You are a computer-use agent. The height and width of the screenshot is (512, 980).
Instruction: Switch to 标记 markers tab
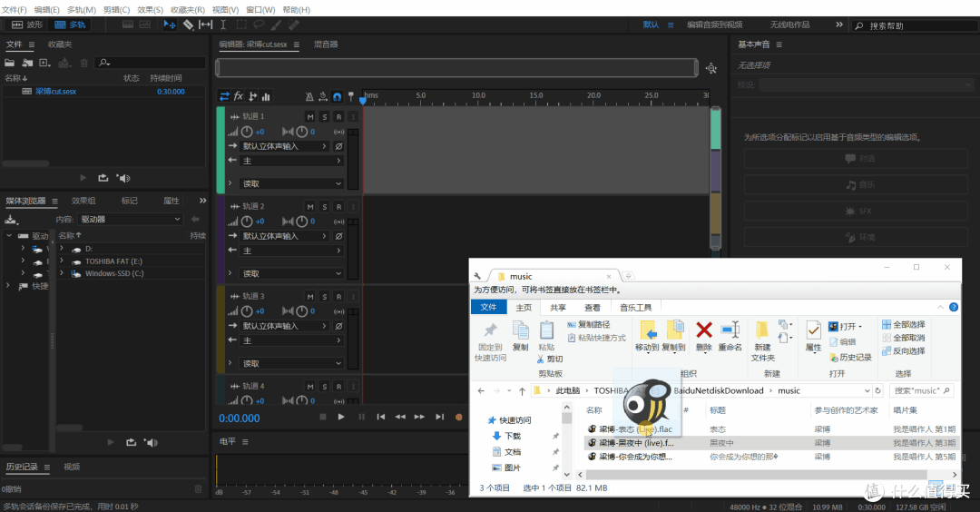(130, 201)
